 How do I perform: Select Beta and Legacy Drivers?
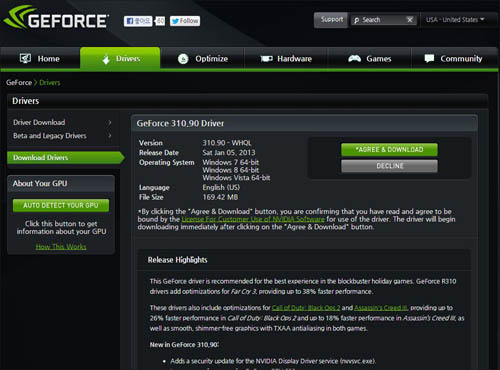click(x=50, y=136)
